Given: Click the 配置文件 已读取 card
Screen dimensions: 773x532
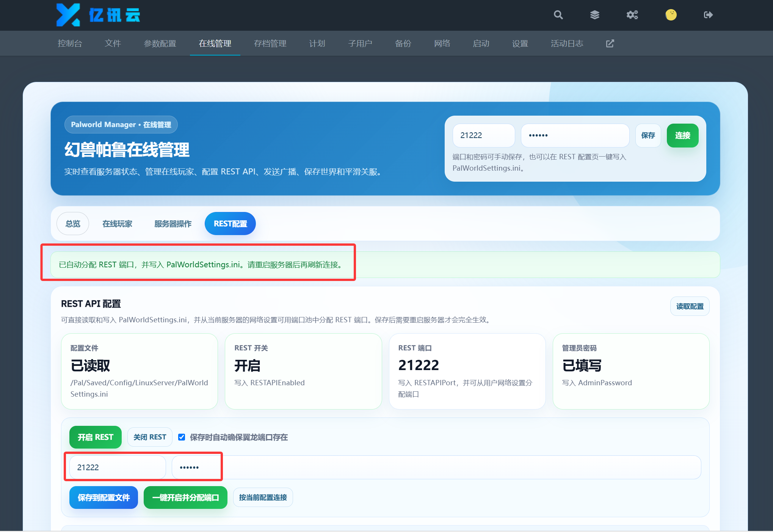Looking at the screenshot, I should 140,371.
